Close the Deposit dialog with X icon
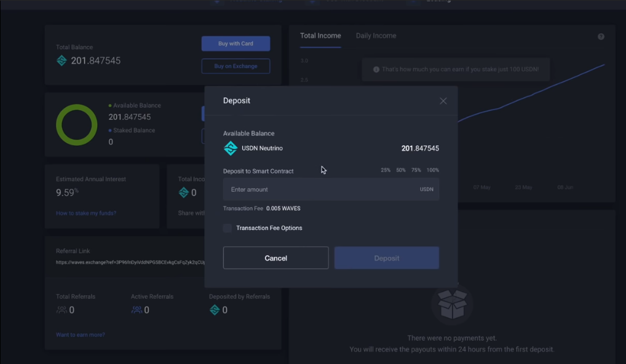 point(443,101)
